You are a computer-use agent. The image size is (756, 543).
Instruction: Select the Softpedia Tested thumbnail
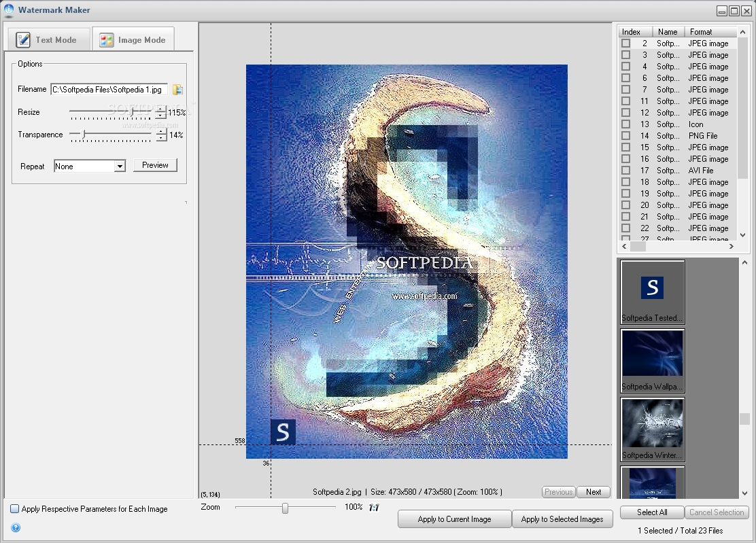point(653,292)
